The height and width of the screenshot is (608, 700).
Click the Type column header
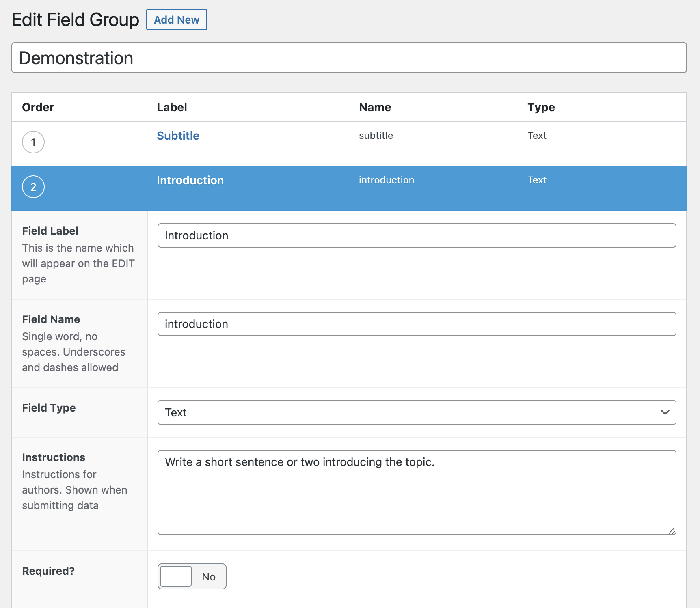[x=540, y=107]
